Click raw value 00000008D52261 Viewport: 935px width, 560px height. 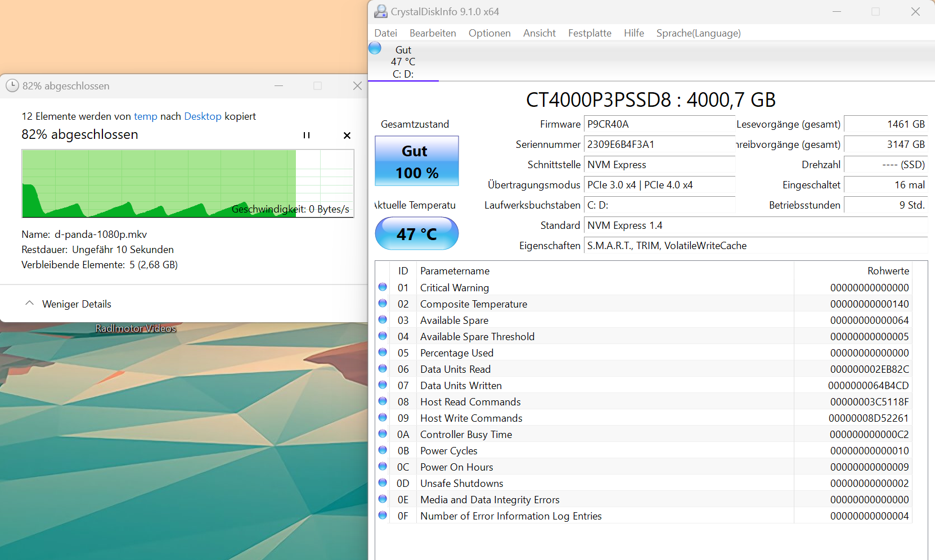869,418
